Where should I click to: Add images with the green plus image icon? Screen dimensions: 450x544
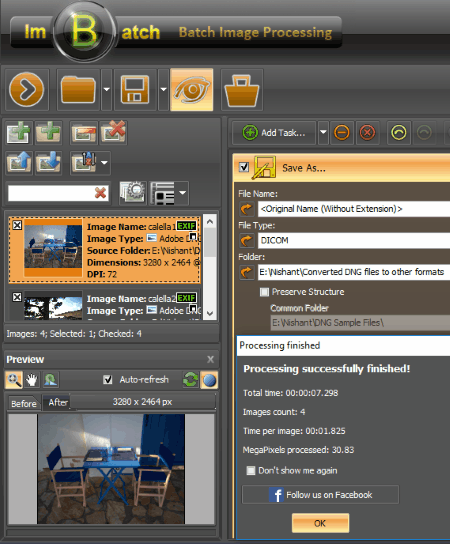tap(19, 132)
